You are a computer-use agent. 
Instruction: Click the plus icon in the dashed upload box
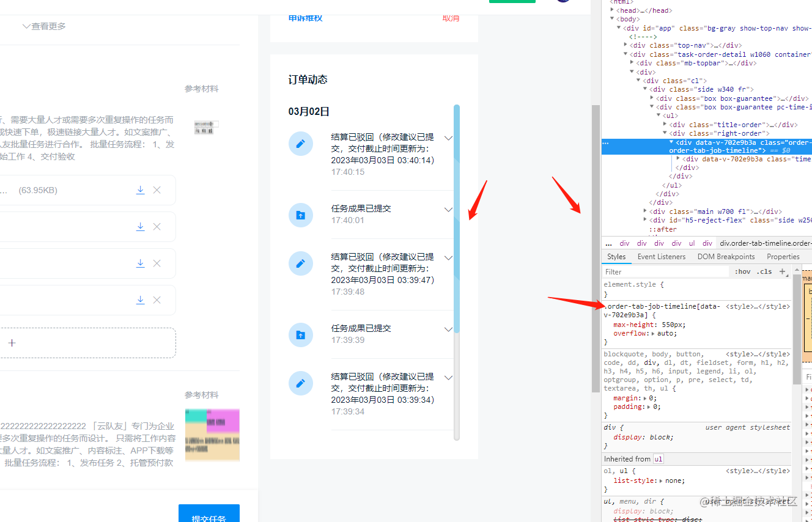[12, 343]
